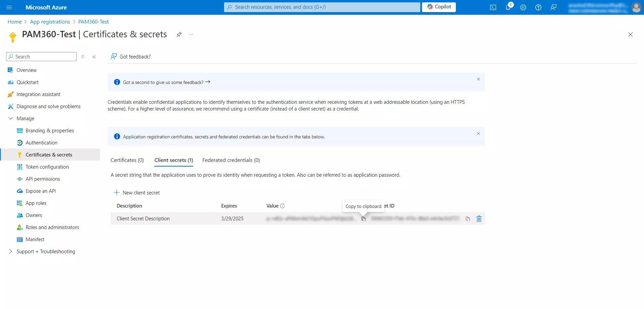This screenshot has height=309, width=644.
Task: Click the Expires column header
Action: click(229, 206)
